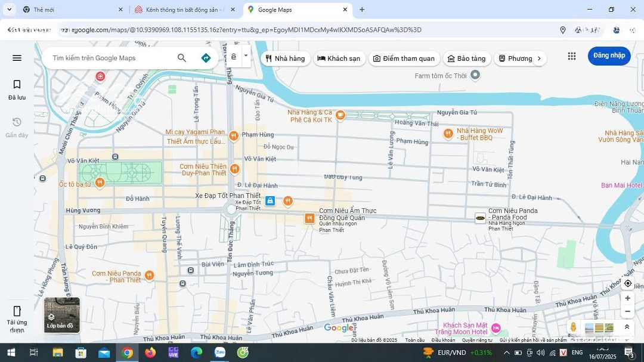
Task: Click the search magnifier icon
Action: [x=182, y=58]
